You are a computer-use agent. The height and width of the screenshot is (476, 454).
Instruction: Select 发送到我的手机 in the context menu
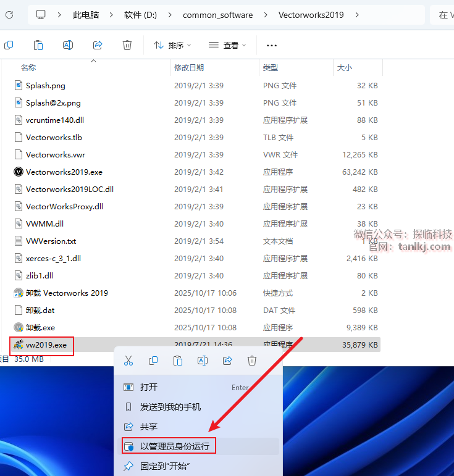[170, 407]
